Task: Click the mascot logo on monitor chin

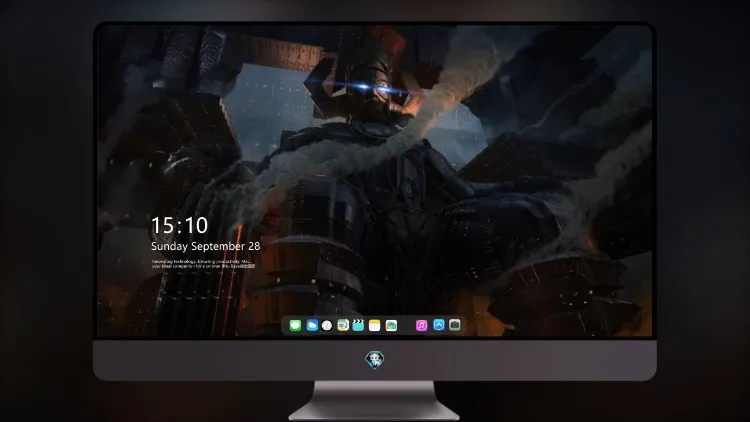Action: 375,360
